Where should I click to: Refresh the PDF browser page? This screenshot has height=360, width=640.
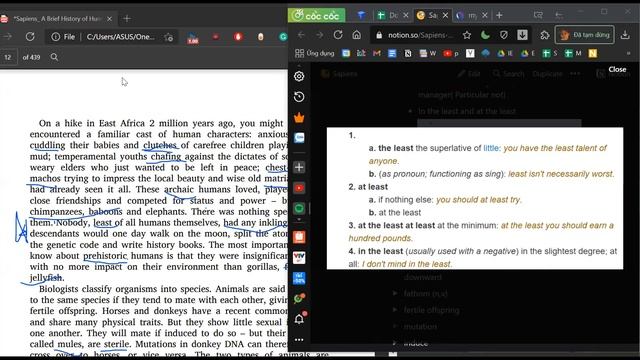pyautogui.click(x=30, y=37)
